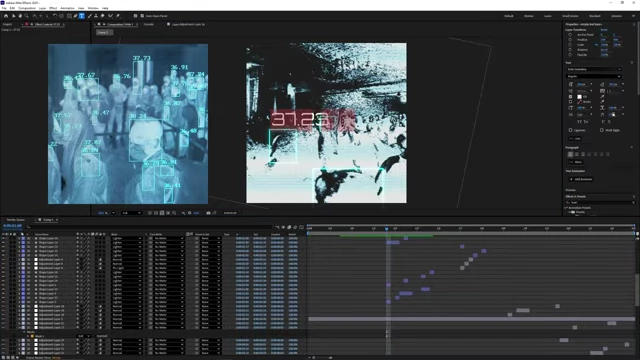
Task: Switch to the Default workspace
Action: (x=509, y=16)
